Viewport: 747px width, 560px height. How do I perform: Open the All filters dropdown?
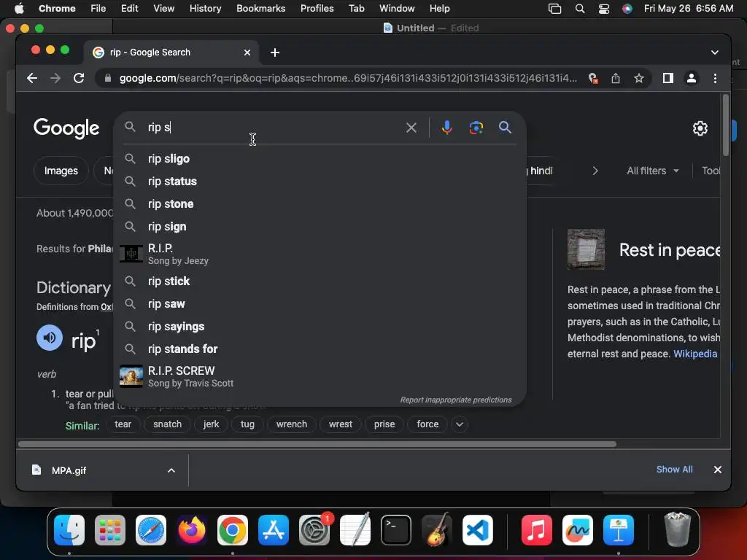tap(653, 171)
